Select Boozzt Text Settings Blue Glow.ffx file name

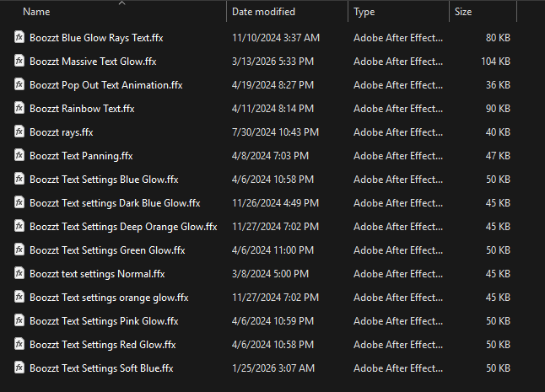pos(104,179)
